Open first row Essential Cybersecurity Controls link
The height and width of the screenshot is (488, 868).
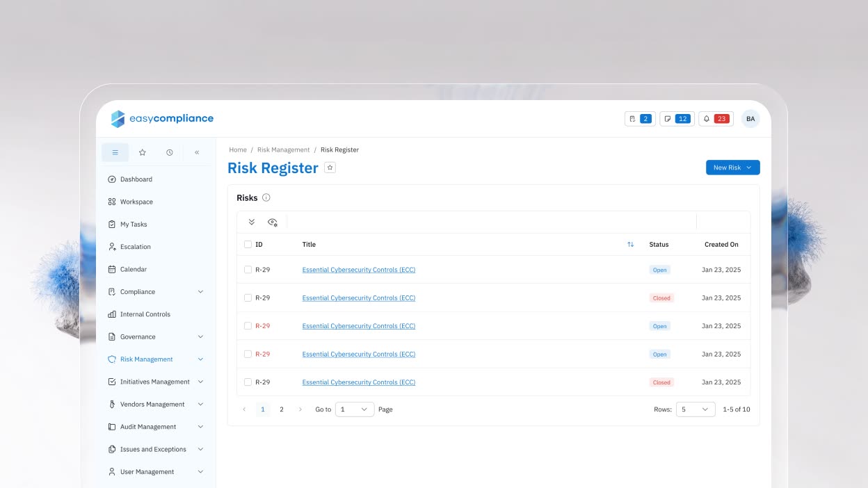click(359, 270)
